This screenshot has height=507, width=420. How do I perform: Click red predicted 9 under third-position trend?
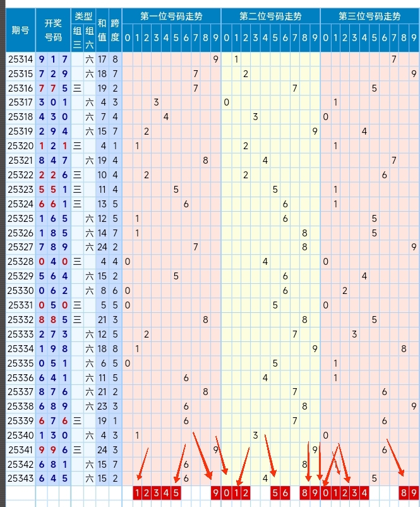(414, 492)
